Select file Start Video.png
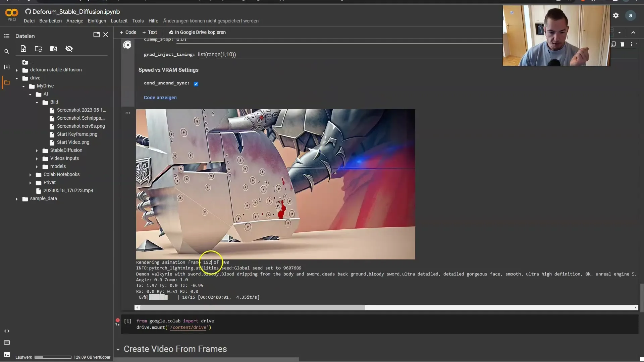This screenshot has width=644, height=362. point(73,142)
